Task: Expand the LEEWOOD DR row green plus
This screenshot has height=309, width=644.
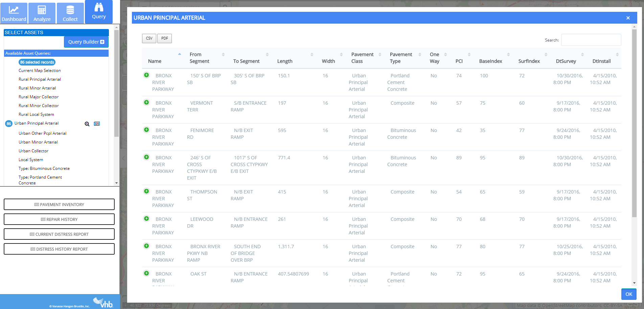Action: point(146,218)
